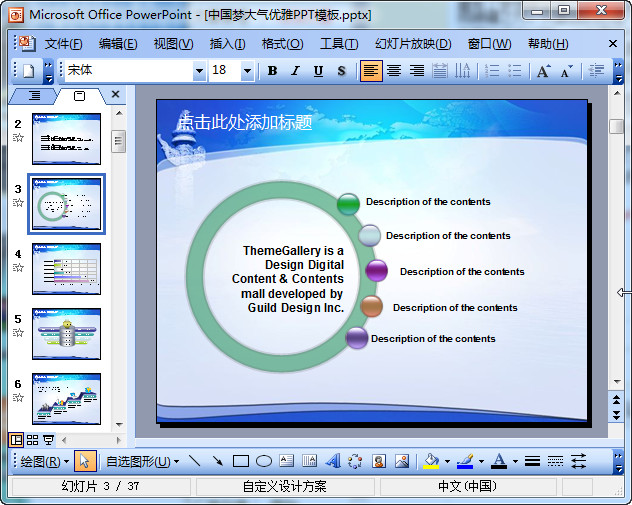This screenshot has width=632, height=505.
Task: Apply the yellow fill color
Action: [x=431, y=461]
